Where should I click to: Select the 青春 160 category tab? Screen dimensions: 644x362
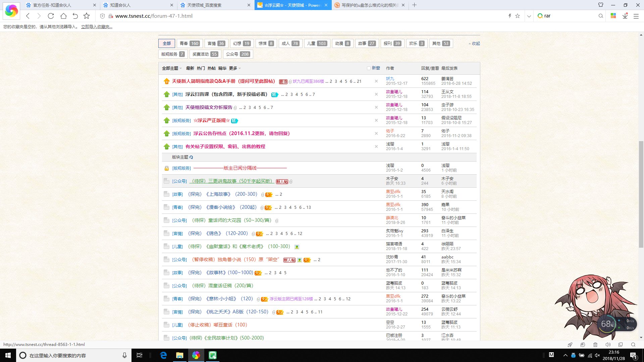190,44
